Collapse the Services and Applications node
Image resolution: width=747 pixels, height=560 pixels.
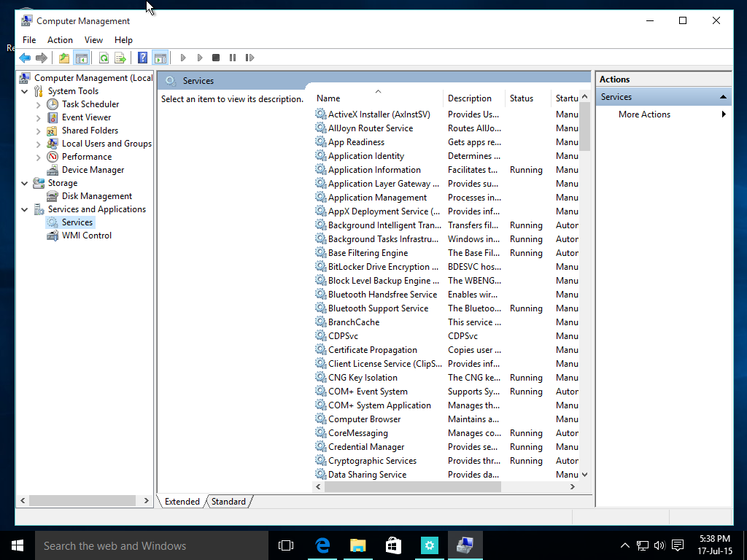pyautogui.click(x=25, y=209)
